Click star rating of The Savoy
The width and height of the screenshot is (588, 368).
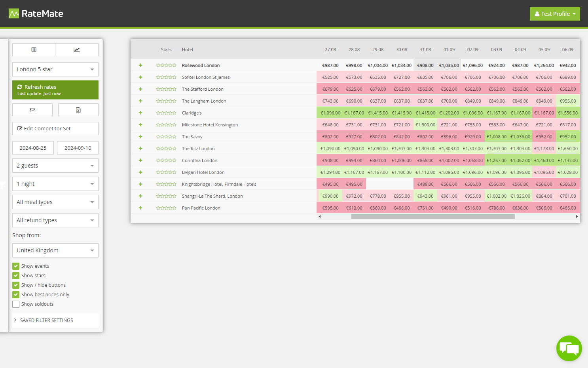click(x=166, y=137)
